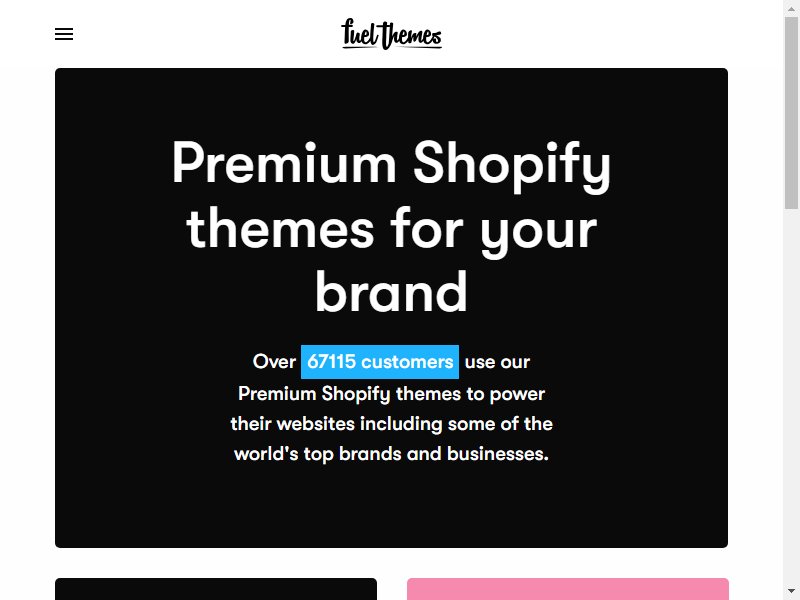Image resolution: width=800 pixels, height=600 pixels.
Task: Click the scrollbar up arrow
Action: tap(791, 6)
